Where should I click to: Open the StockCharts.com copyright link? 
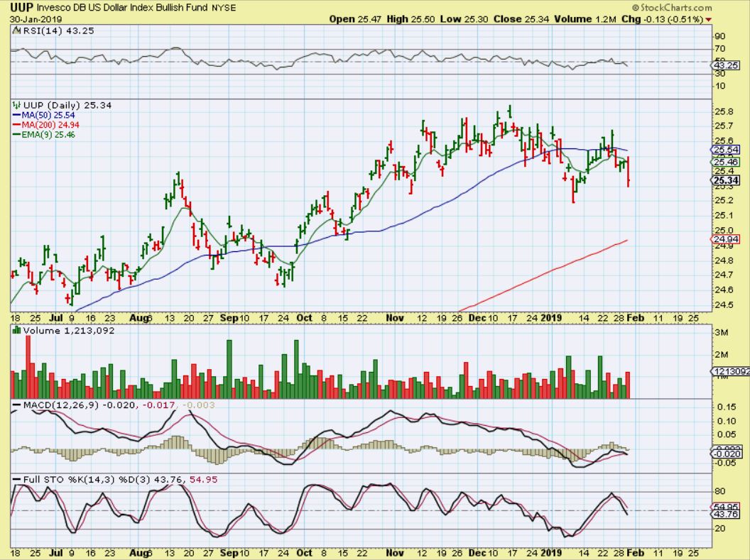point(672,8)
